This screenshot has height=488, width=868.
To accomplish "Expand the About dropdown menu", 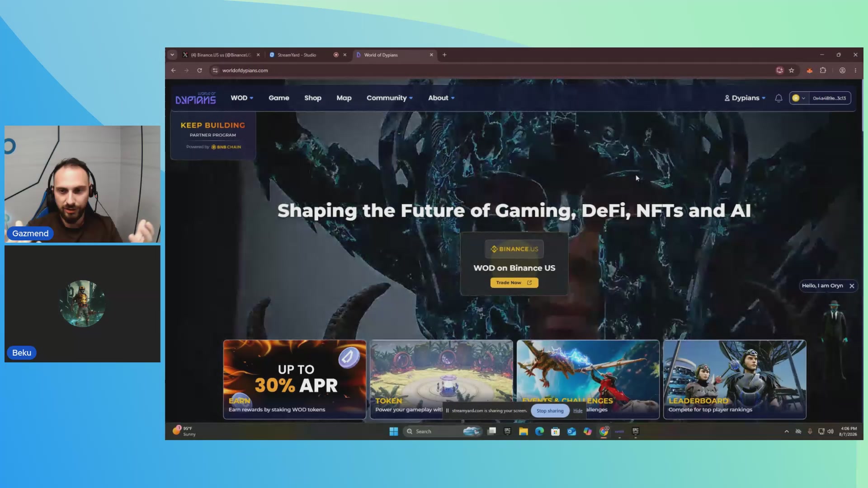I will pyautogui.click(x=441, y=98).
